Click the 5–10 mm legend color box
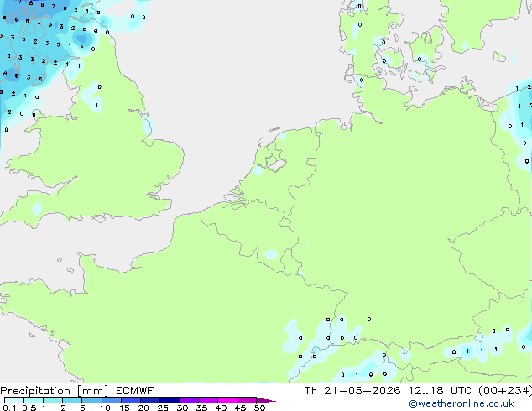Screen dimensions: 532x411 click(x=92, y=400)
